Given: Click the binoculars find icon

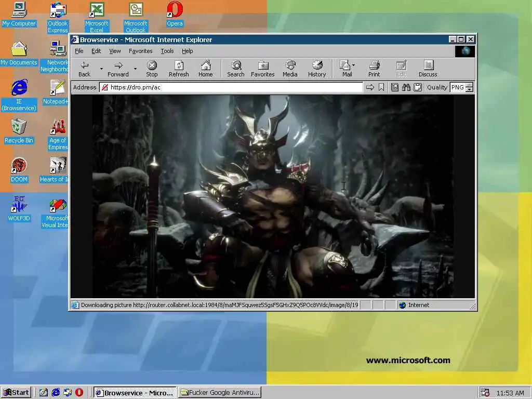Looking at the screenshot, I should coord(406,87).
